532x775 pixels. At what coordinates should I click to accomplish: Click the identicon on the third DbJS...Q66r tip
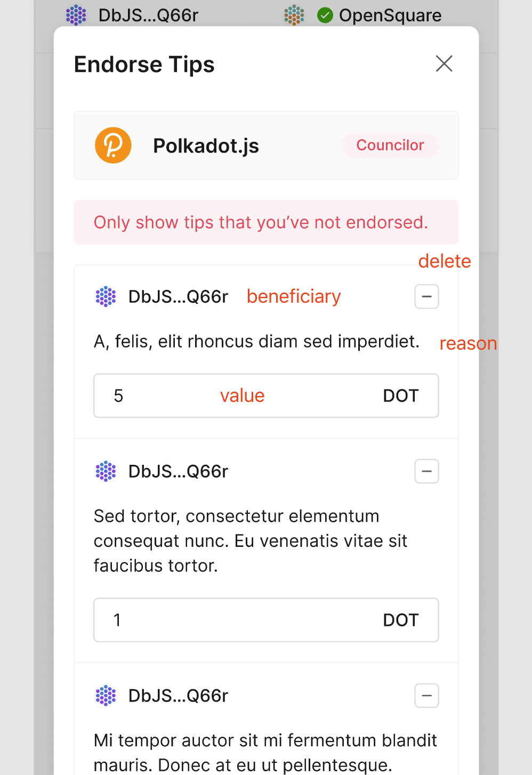click(106, 696)
